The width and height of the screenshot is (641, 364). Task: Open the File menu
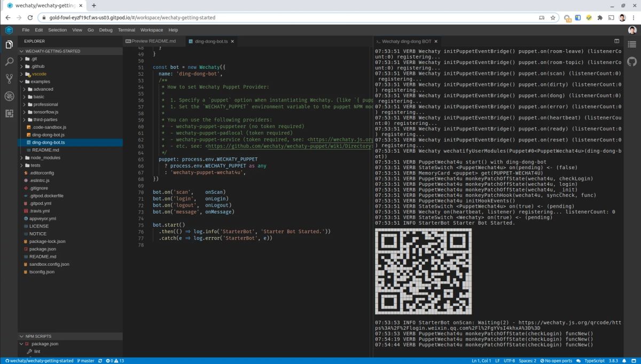(x=26, y=30)
